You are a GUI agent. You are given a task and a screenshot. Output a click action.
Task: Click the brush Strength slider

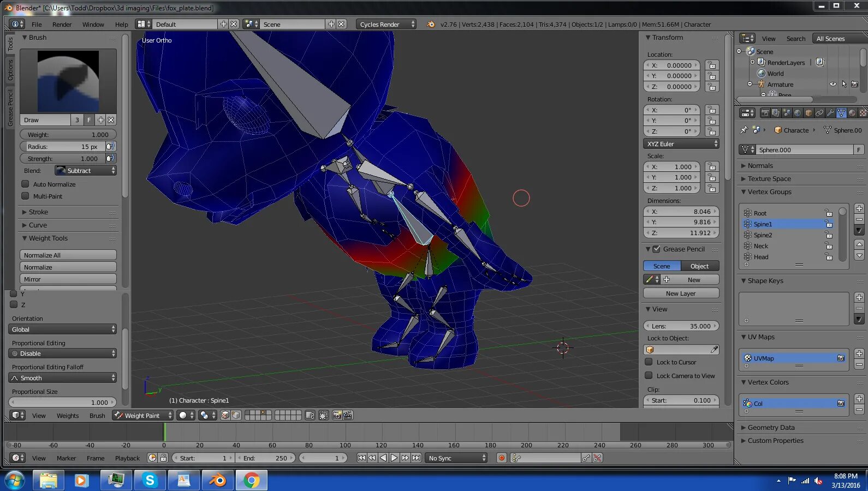pyautogui.click(x=63, y=158)
